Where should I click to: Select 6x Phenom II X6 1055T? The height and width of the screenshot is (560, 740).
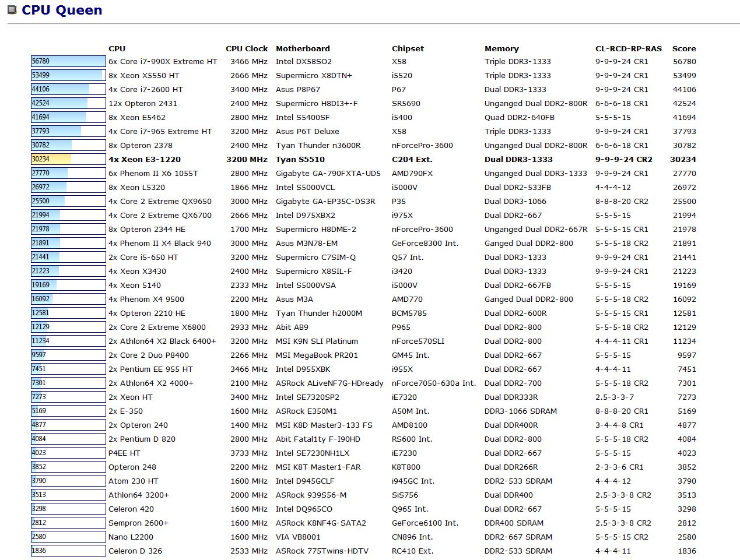tap(153, 173)
